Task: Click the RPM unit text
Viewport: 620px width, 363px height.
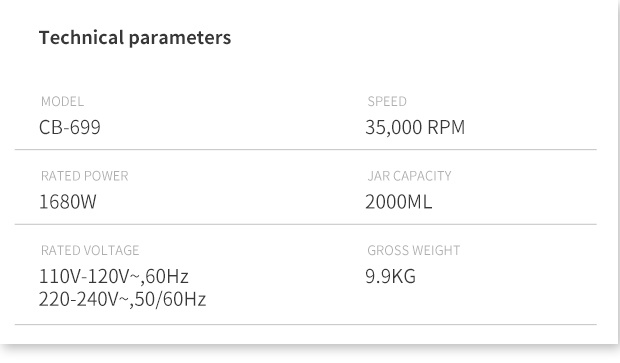Action: tap(446, 127)
